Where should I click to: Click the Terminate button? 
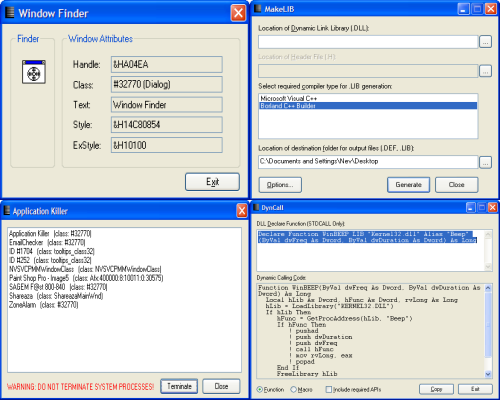point(179,386)
